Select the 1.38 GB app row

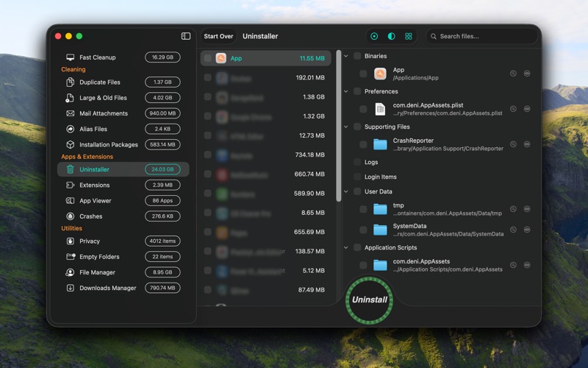(x=266, y=97)
